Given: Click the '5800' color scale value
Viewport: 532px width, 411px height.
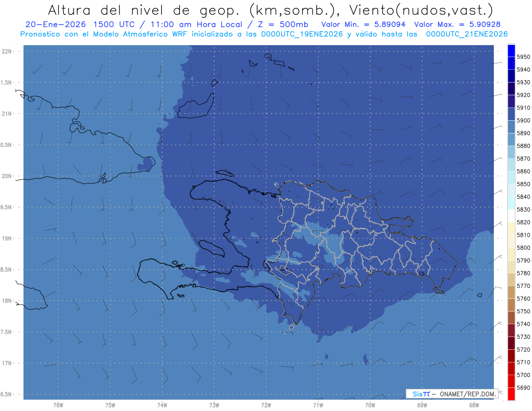Looking at the screenshot, I should 524,248.
